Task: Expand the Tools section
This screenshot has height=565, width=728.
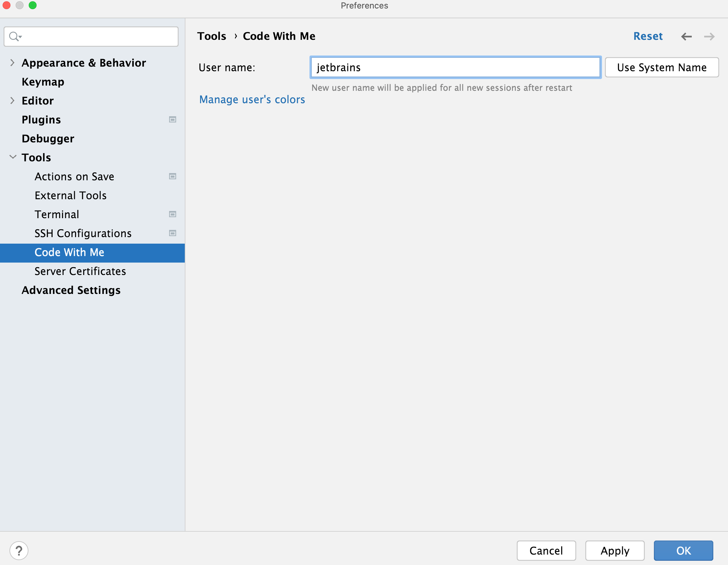Action: 13,157
